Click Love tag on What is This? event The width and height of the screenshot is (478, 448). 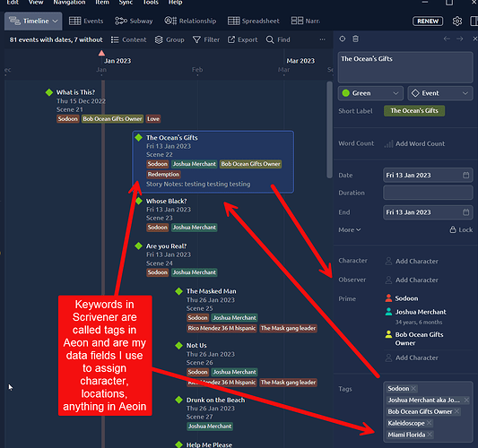153,119
